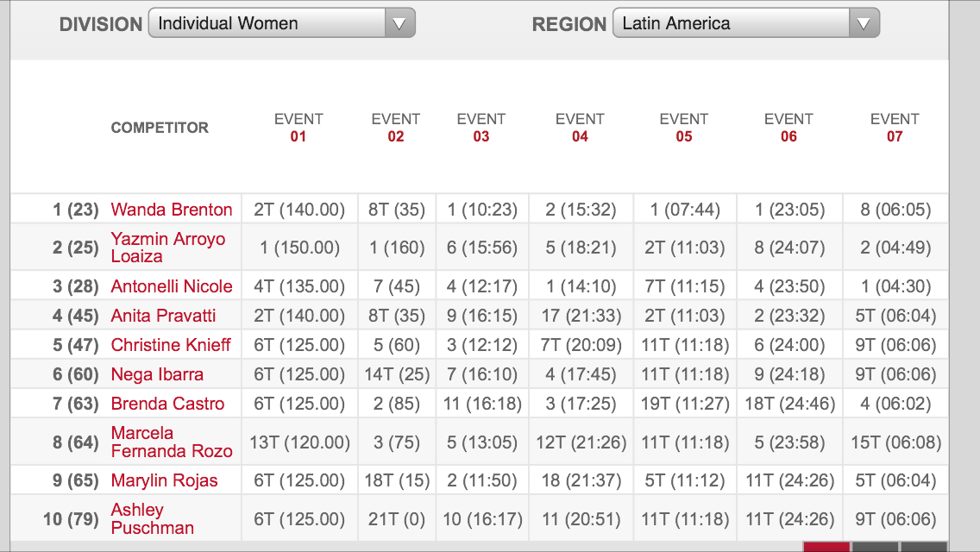Image resolution: width=980 pixels, height=552 pixels.
Task: Select Marcela Fernanda Rozo's name link
Action: click(172, 442)
